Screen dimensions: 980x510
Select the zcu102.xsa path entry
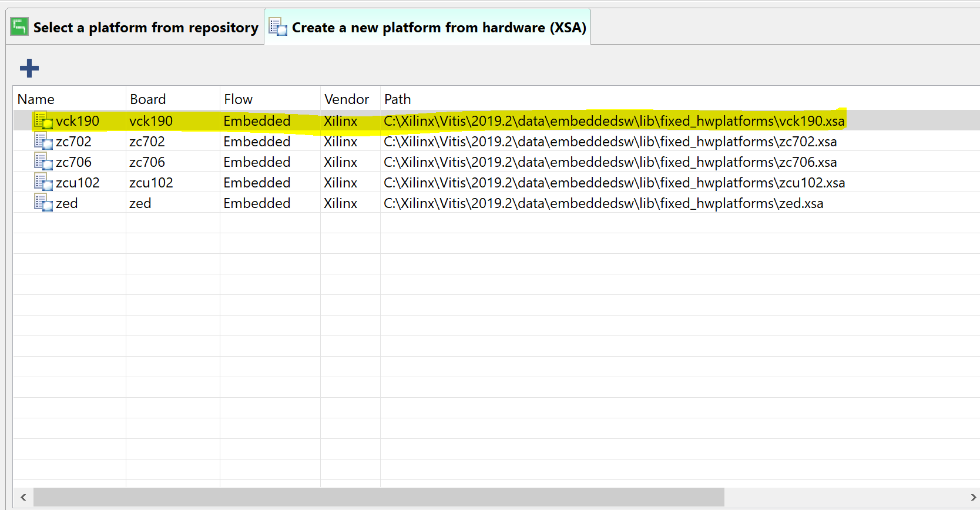tap(614, 183)
